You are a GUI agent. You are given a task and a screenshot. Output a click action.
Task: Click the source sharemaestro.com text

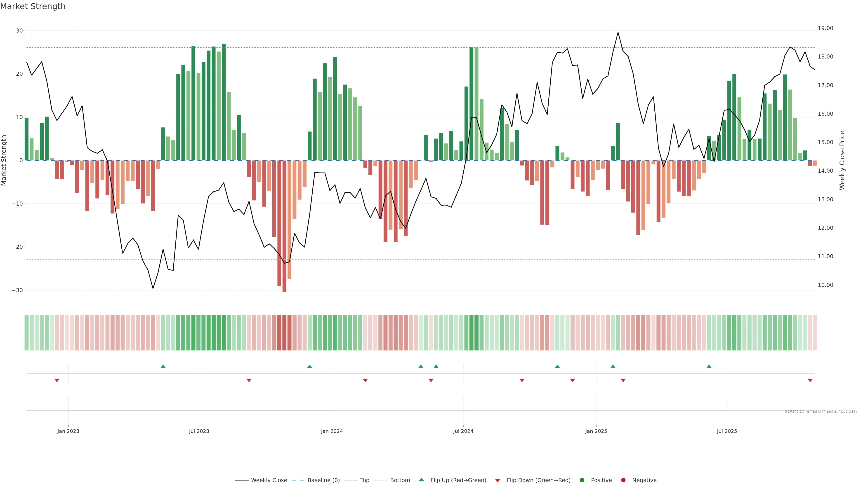pos(821,411)
